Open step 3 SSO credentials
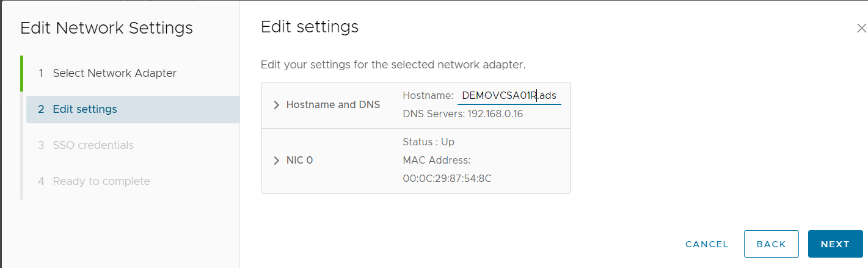 (x=93, y=145)
